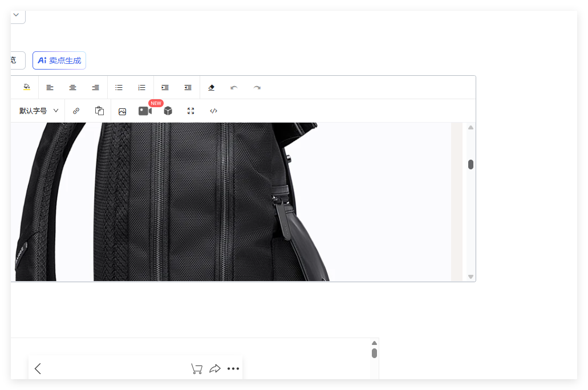
Task: Align text to the left
Action: coord(50,87)
